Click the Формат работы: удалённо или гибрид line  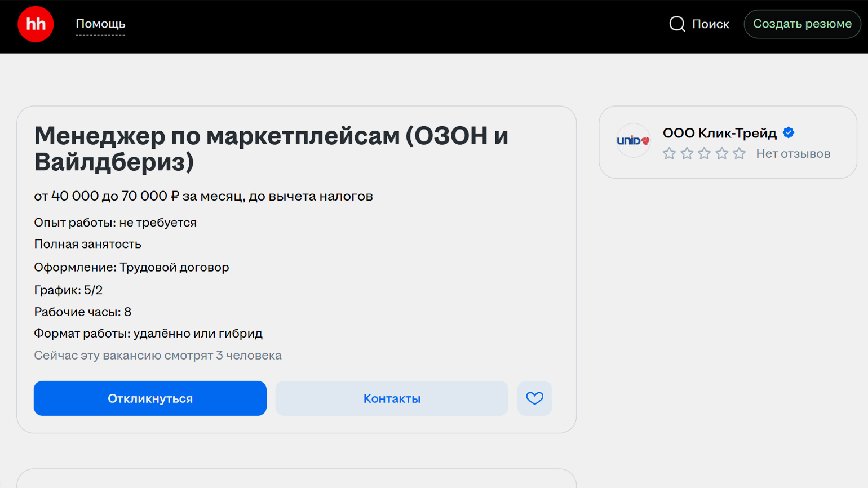click(148, 334)
